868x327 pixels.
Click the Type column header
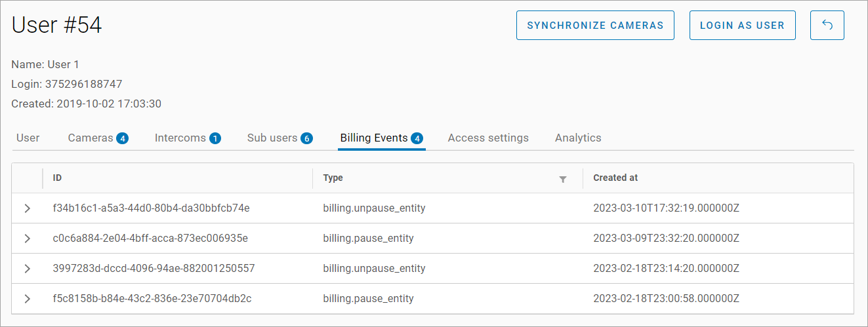[333, 178]
